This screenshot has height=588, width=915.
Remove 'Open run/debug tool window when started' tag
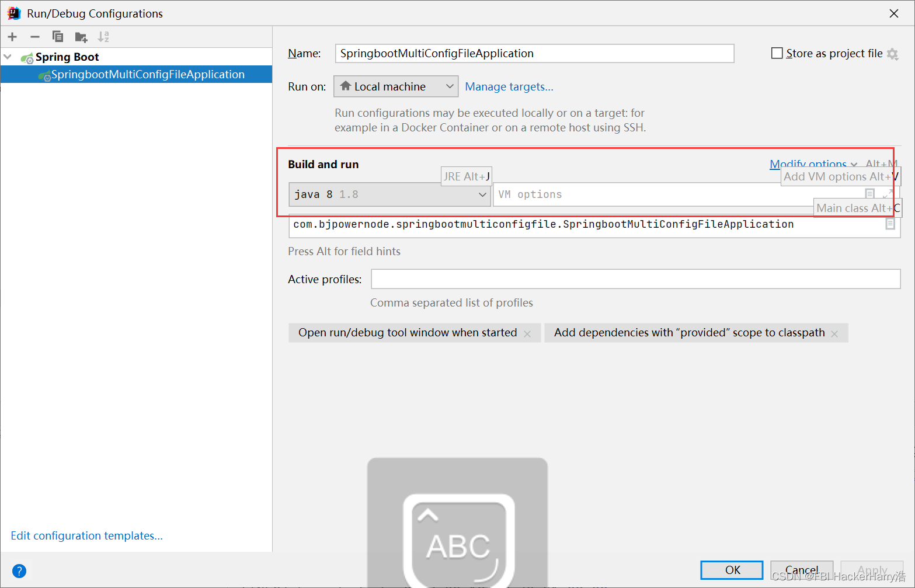[527, 333]
